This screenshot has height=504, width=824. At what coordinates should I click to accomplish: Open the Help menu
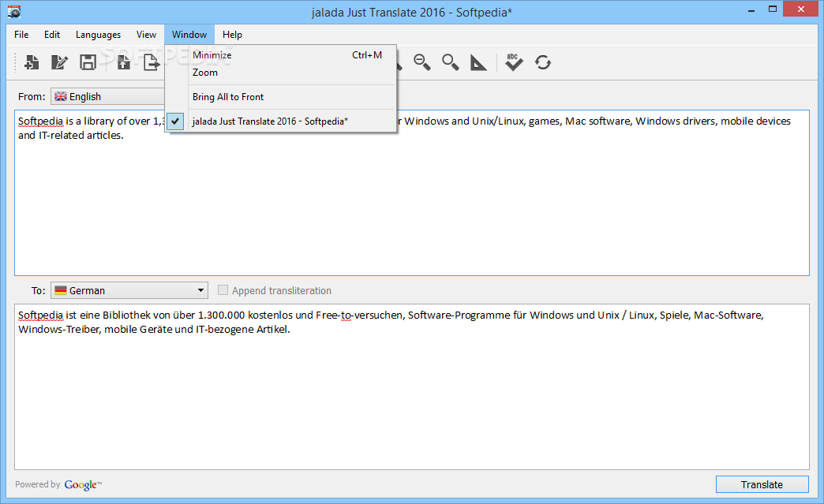[232, 35]
